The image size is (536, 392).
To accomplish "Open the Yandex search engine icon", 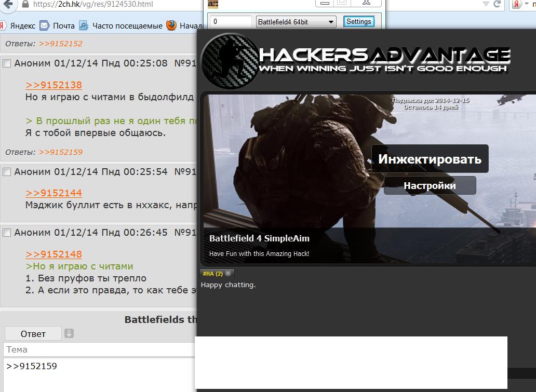I will (x=516, y=5).
